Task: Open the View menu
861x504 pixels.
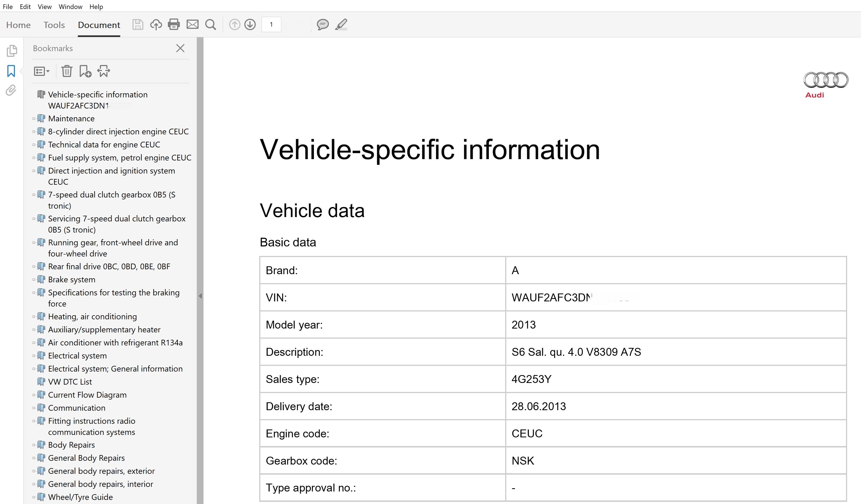Action: click(44, 7)
